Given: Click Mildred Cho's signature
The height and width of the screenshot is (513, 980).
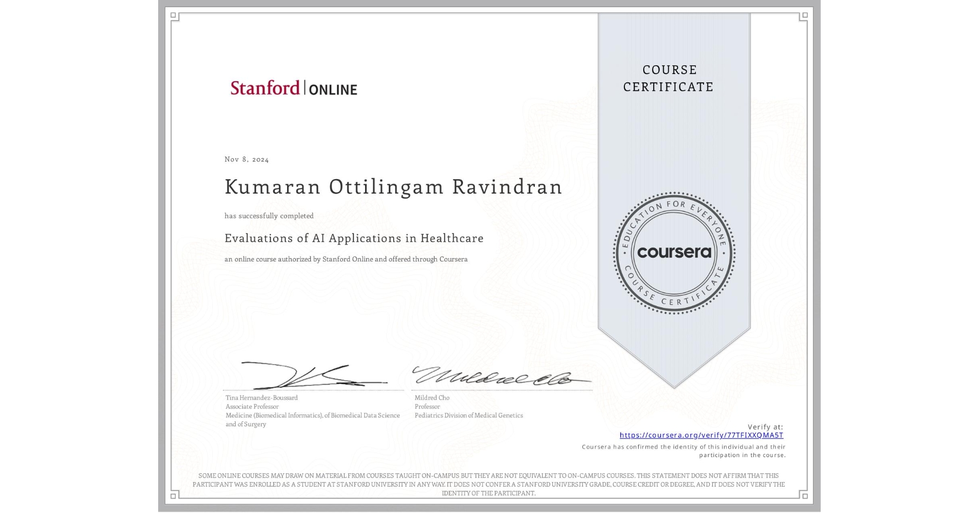Looking at the screenshot, I should point(502,375).
